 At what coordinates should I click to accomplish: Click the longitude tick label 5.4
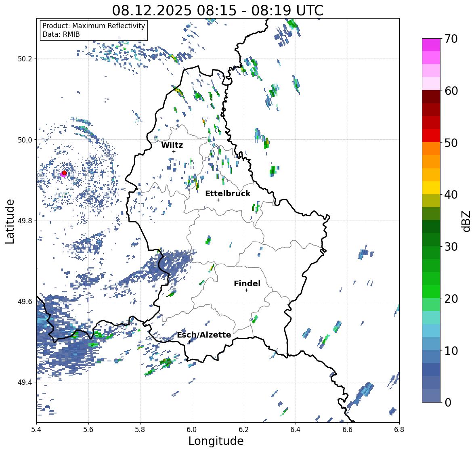click(x=36, y=429)
